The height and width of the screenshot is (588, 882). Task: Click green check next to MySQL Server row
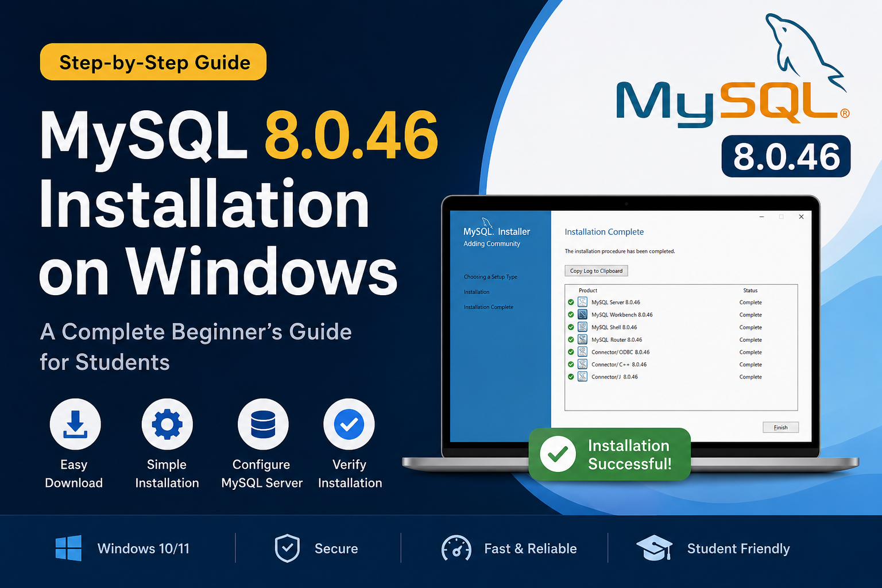571,302
